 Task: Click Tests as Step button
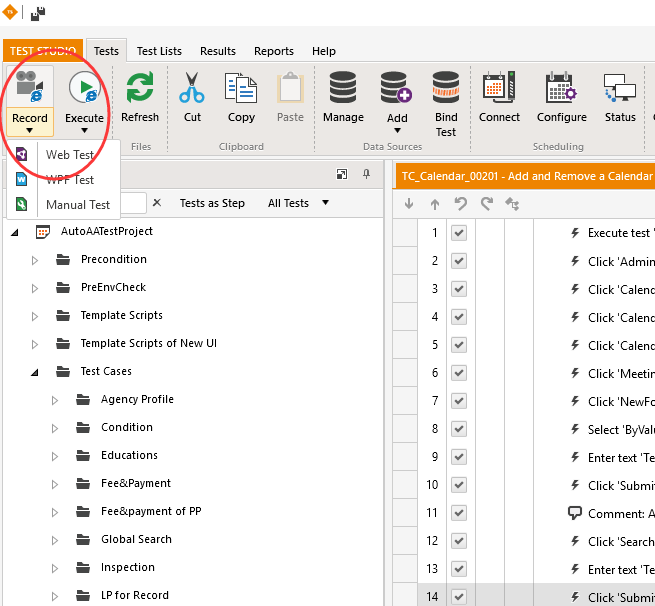coord(212,203)
